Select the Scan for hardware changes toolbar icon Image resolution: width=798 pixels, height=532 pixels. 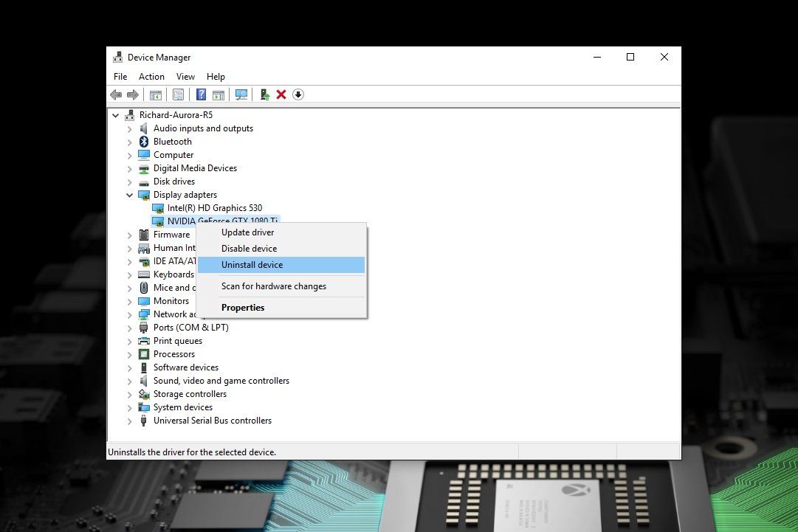pyautogui.click(x=241, y=94)
